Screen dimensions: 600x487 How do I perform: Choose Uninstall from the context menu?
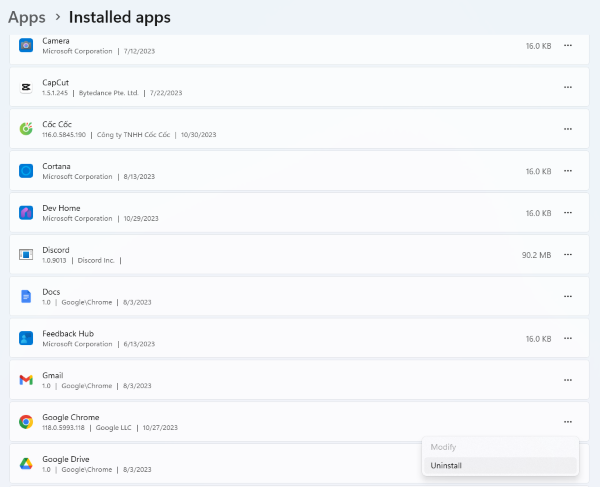446,466
